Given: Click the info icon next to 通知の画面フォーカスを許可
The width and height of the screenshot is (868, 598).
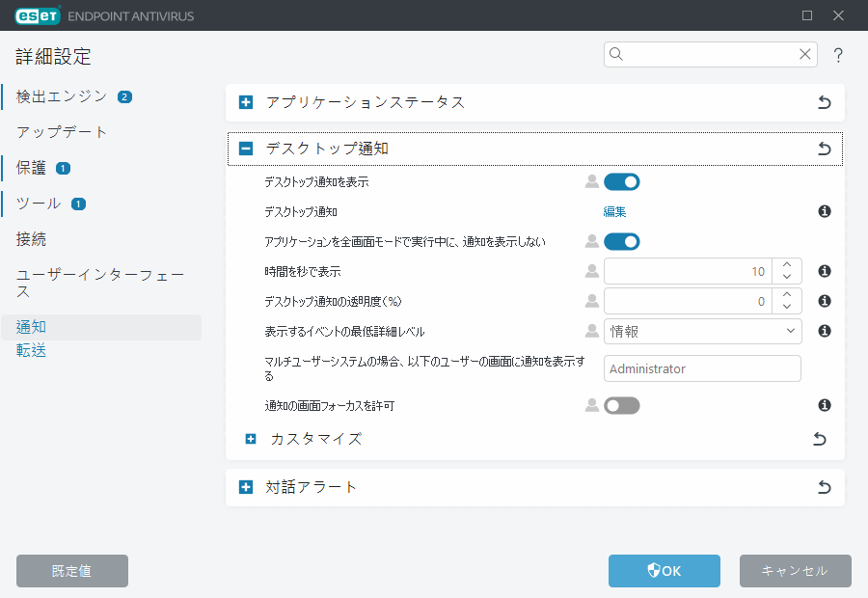Looking at the screenshot, I should 824,405.
